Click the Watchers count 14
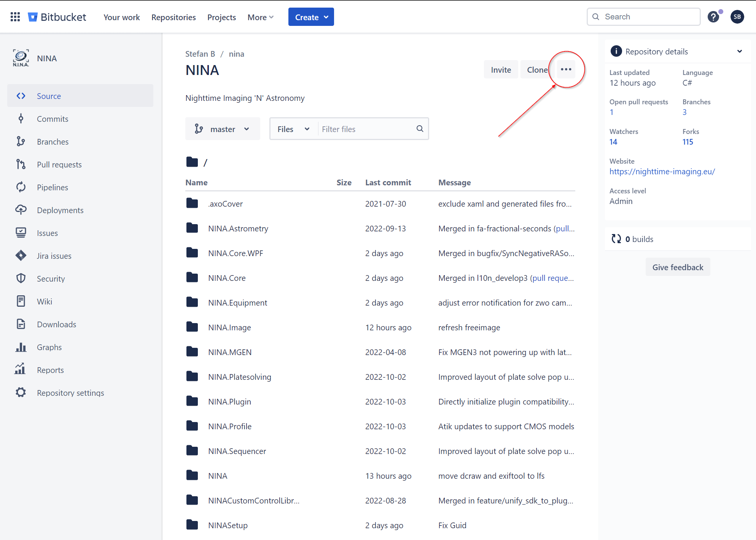The height and width of the screenshot is (540, 756). pos(613,142)
